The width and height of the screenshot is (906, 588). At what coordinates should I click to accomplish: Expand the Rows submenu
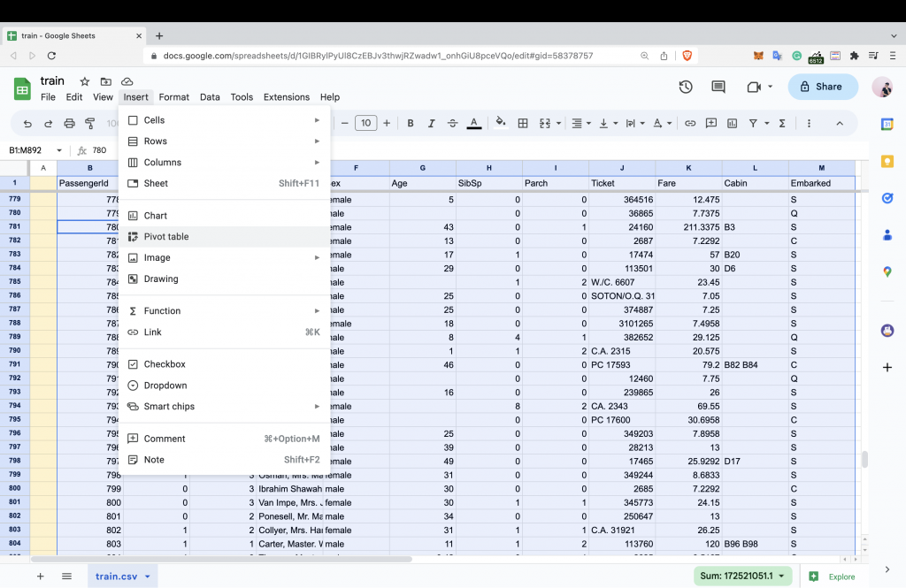(x=225, y=141)
